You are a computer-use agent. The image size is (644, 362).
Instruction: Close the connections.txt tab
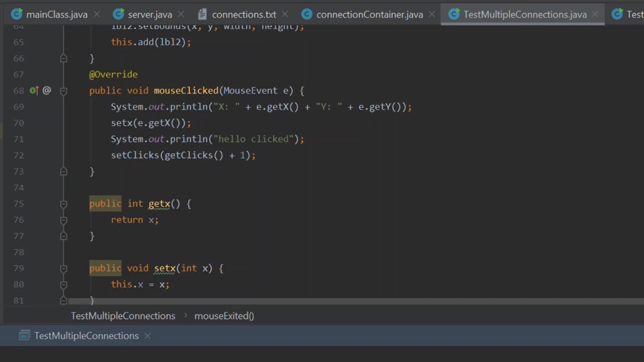point(285,15)
